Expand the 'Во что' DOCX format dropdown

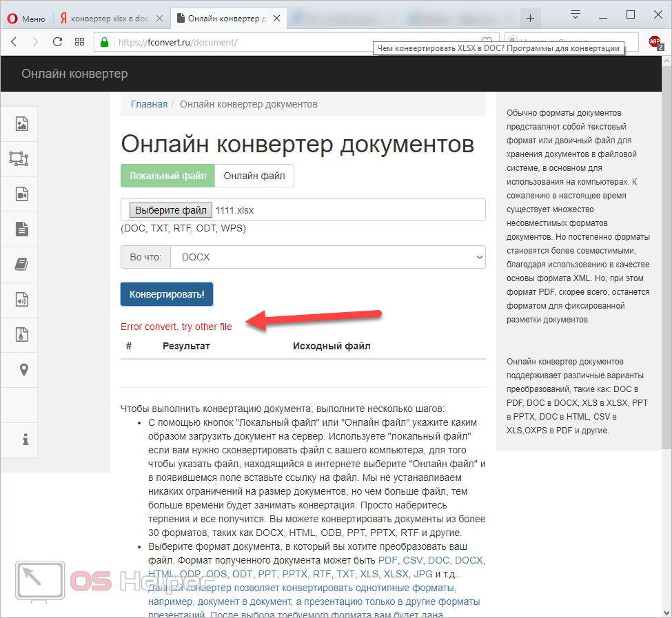(x=327, y=257)
